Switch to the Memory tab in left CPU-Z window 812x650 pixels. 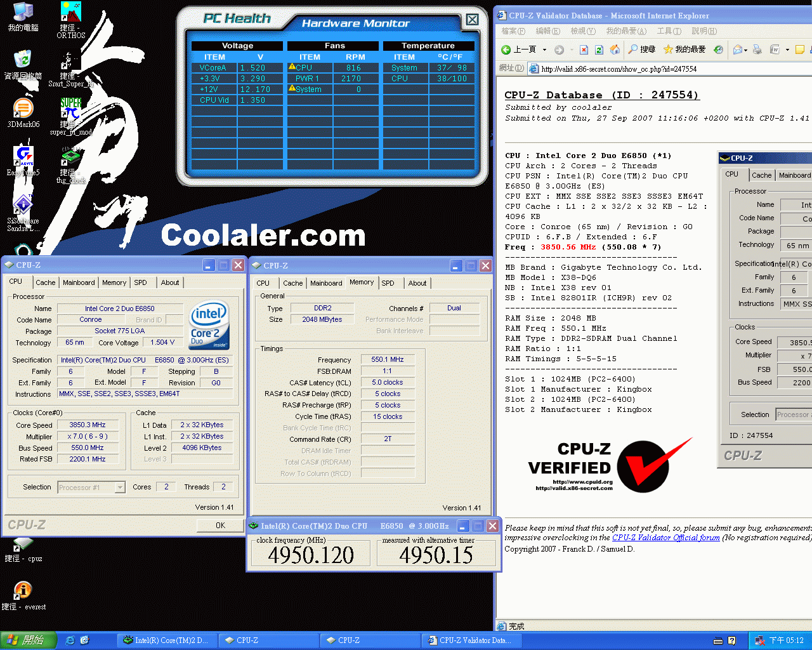[114, 282]
